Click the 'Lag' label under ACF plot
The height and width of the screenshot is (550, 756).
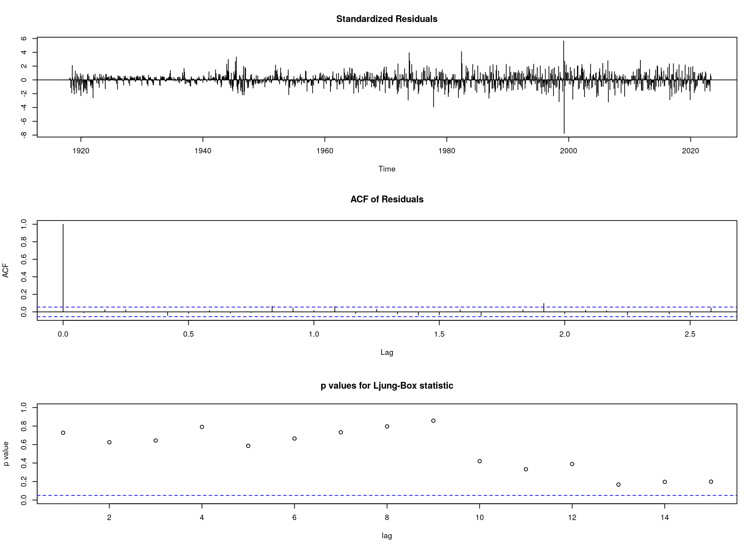click(x=387, y=352)
